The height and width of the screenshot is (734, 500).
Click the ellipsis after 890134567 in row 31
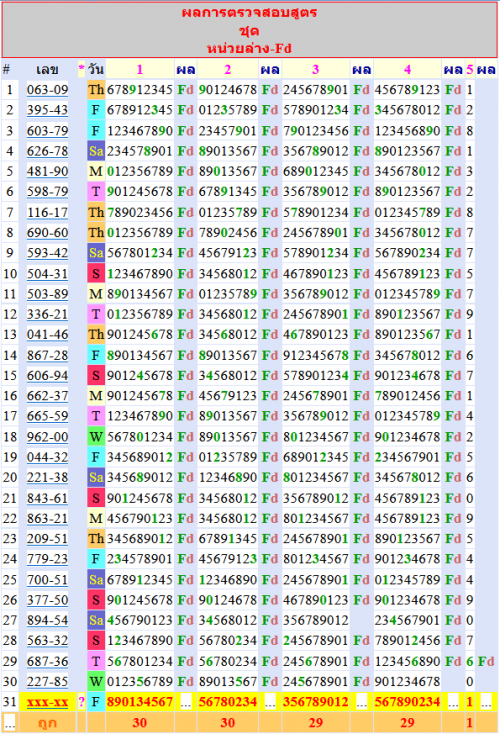[x=186, y=702]
